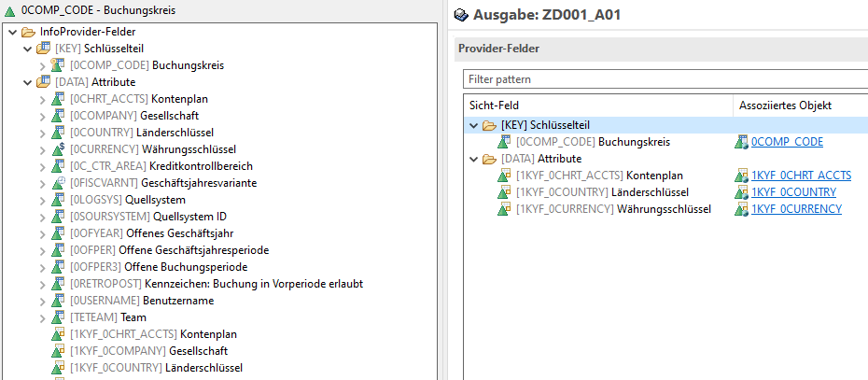Expand the [0COMPANY] Gesellschaft node
This screenshot has height=380, width=868.
coord(43,116)
